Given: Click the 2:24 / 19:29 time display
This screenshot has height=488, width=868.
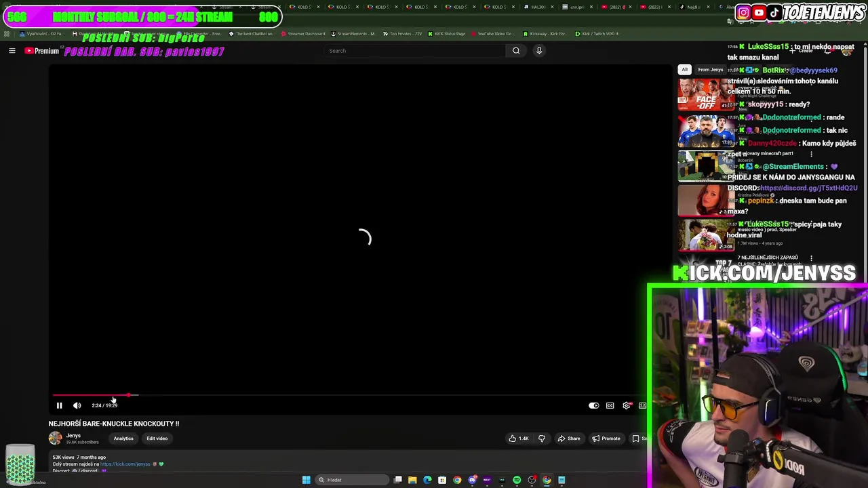Looking at the screenshot, I should 104,405.
